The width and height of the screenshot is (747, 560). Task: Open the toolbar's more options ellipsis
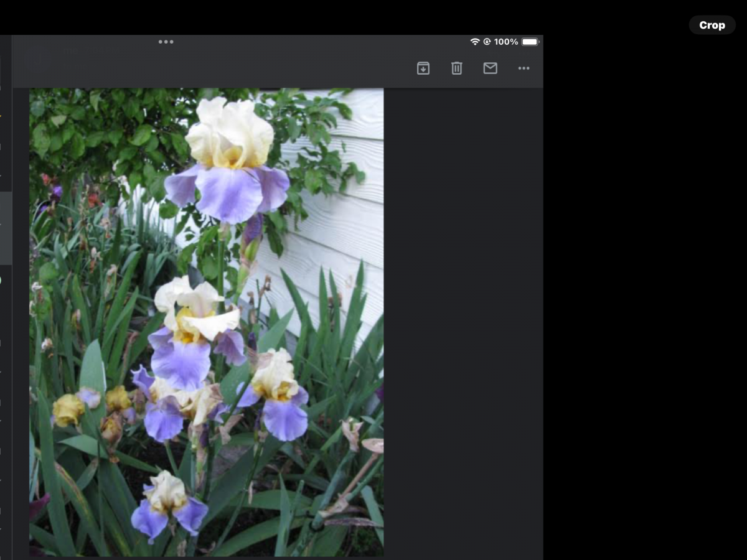click(524, 68)
